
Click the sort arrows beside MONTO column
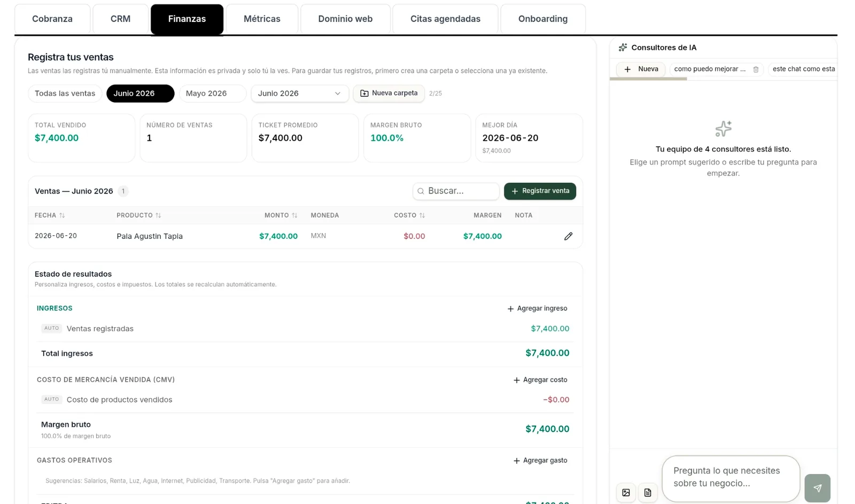[294, 215]
